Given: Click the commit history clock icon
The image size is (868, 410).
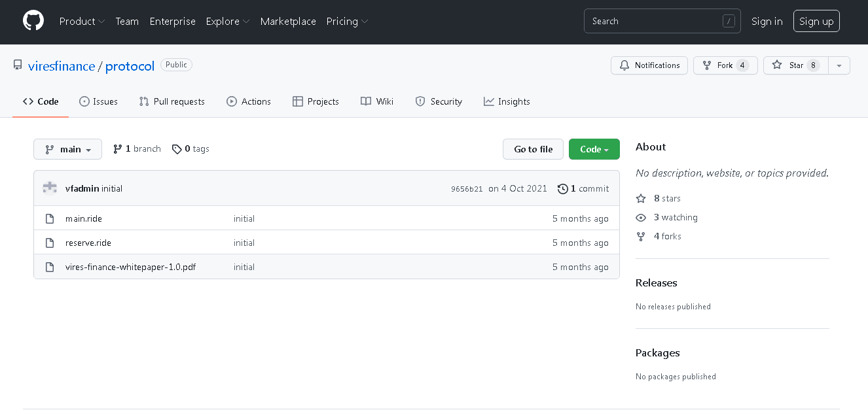Looking at the screenshot, I should (562, 189).
